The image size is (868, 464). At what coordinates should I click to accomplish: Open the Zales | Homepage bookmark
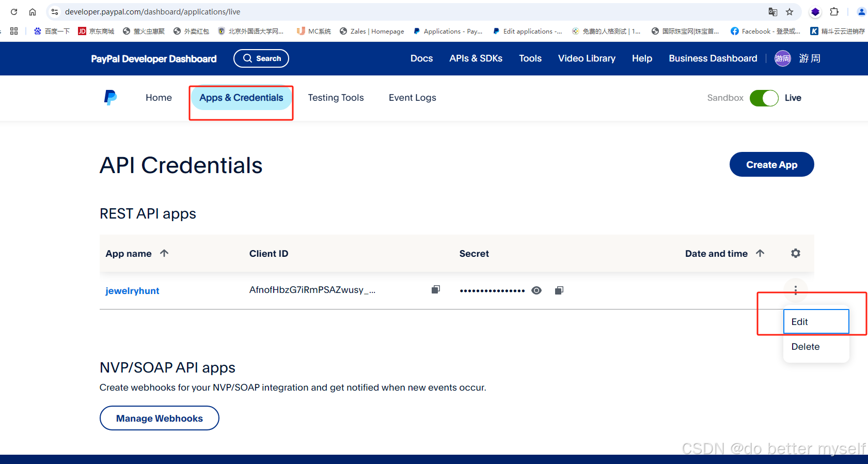(372, 31)
